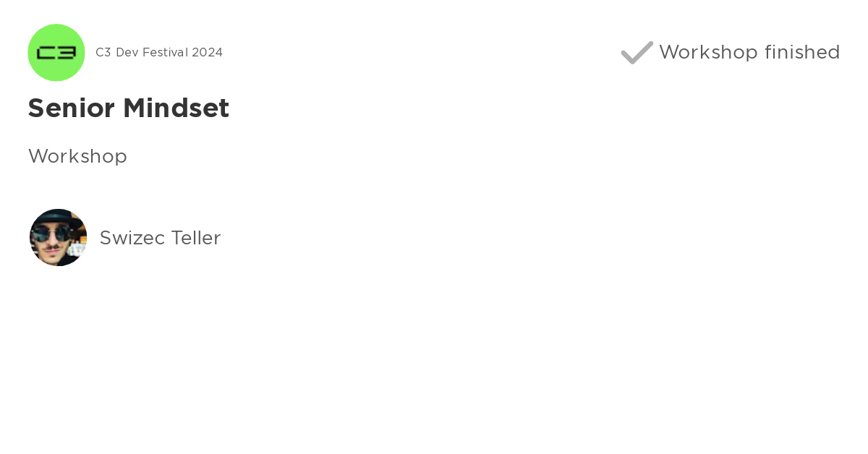Click the Workshop finished status text
The width and height of the screenshot is (868, 454).
pos(749,53)
